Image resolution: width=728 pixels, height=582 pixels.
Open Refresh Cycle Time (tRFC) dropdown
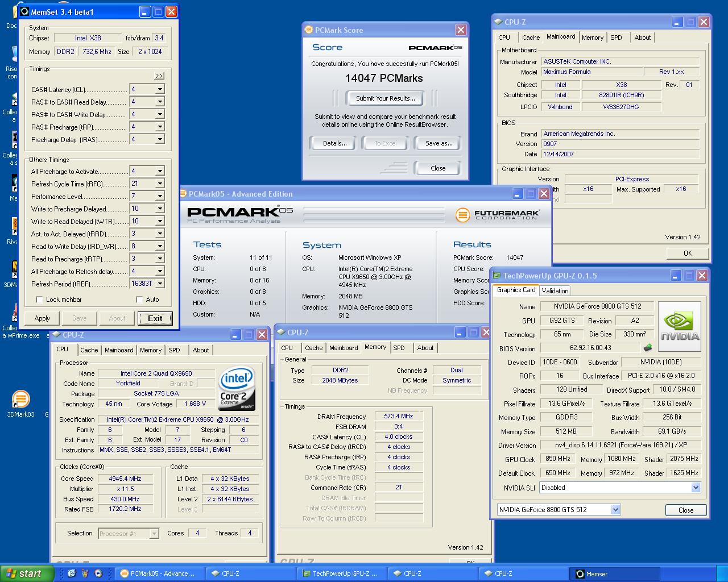click(160, 184)
